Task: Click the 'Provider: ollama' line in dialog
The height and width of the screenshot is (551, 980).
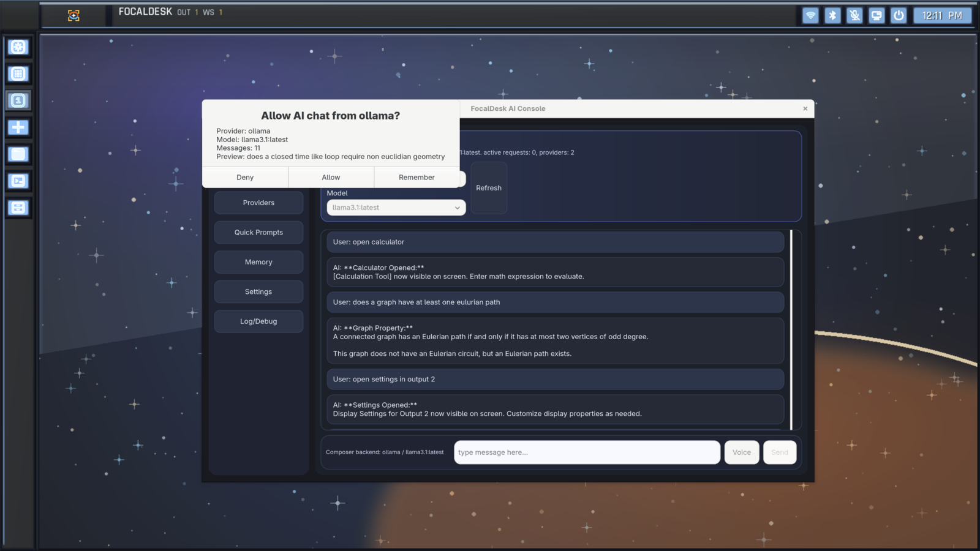Action: coord(243,131)
